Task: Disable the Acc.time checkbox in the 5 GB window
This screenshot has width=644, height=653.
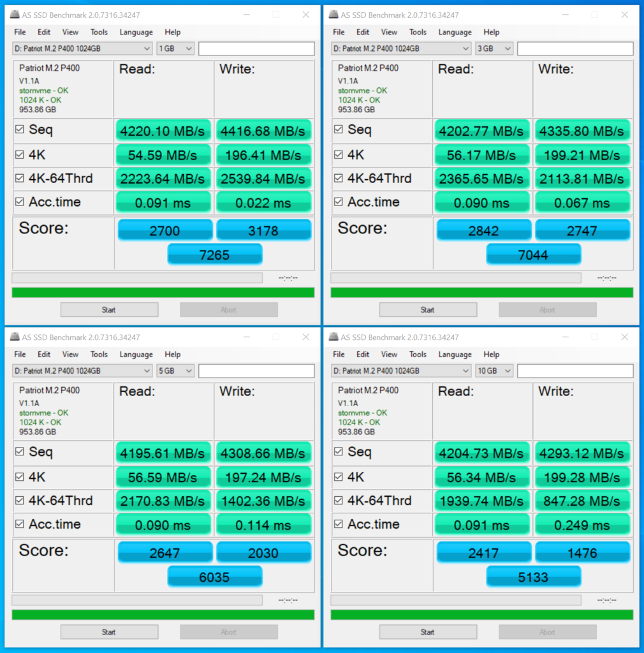Action: click(20, 525)
